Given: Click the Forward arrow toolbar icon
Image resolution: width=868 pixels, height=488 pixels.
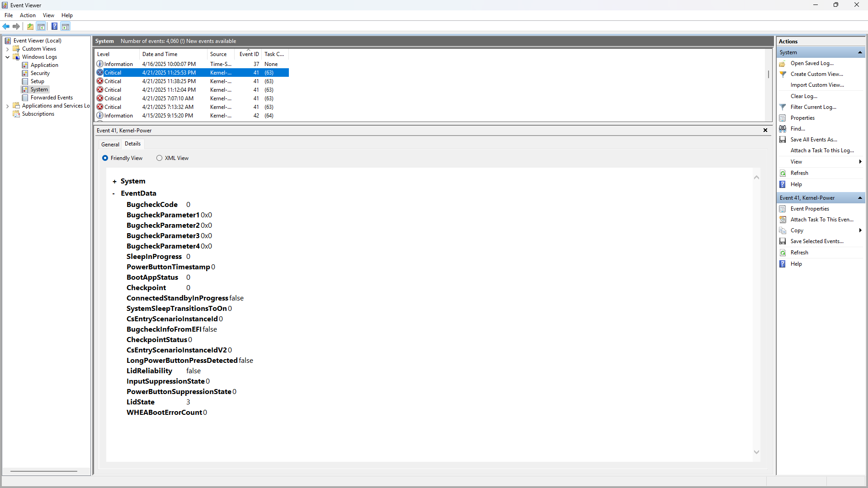Looking at the screenshot, I should (x=16, y=27).
